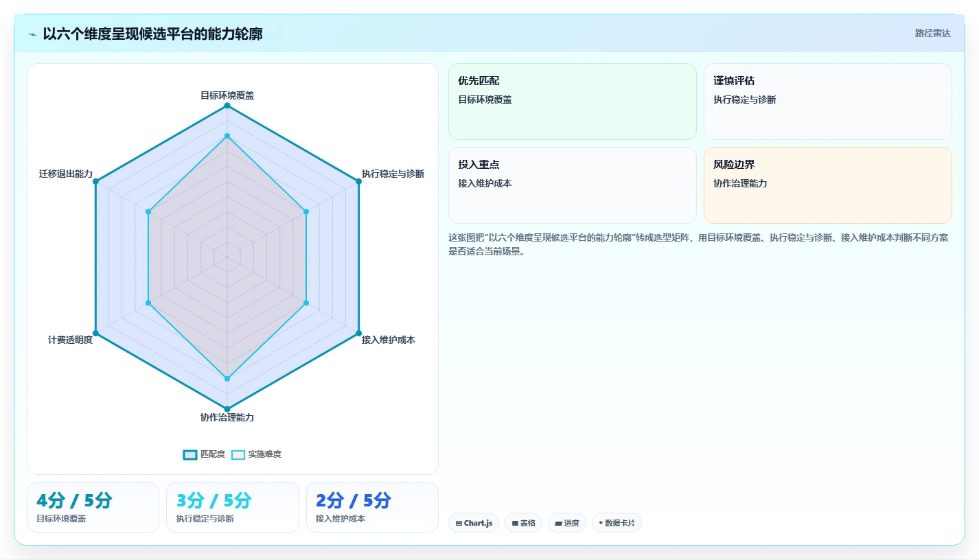The image size is (979, 560).
Task: Click 协作治理能力 text inside 风险边界 card
Action: [740, 183]
